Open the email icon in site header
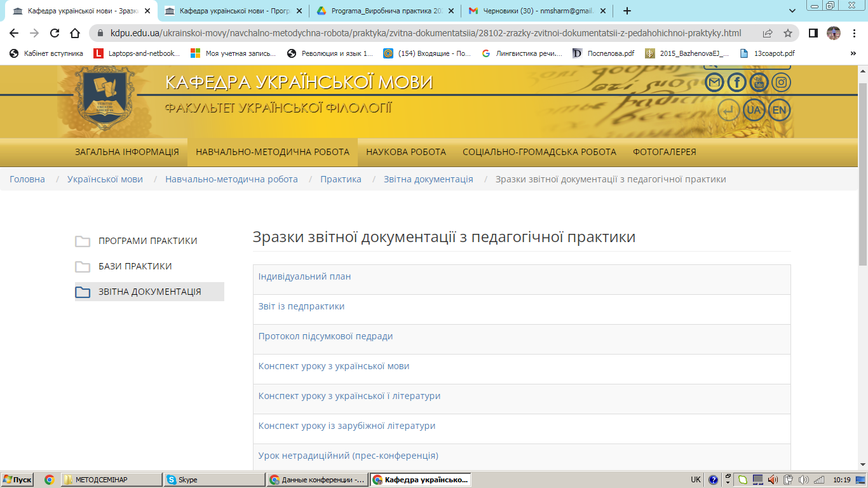The height and width of the screenshot is (488, 868). (714, 82)
